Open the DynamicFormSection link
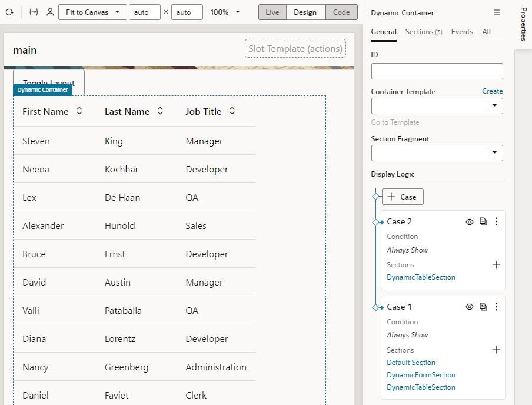 point(421,375)
